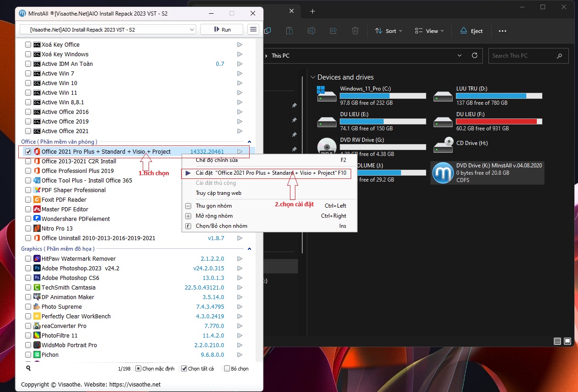Image resolution: width=578 pixels, height=392 pixels.
Task: Switch Explorer to large icons view
Action: 567,341
